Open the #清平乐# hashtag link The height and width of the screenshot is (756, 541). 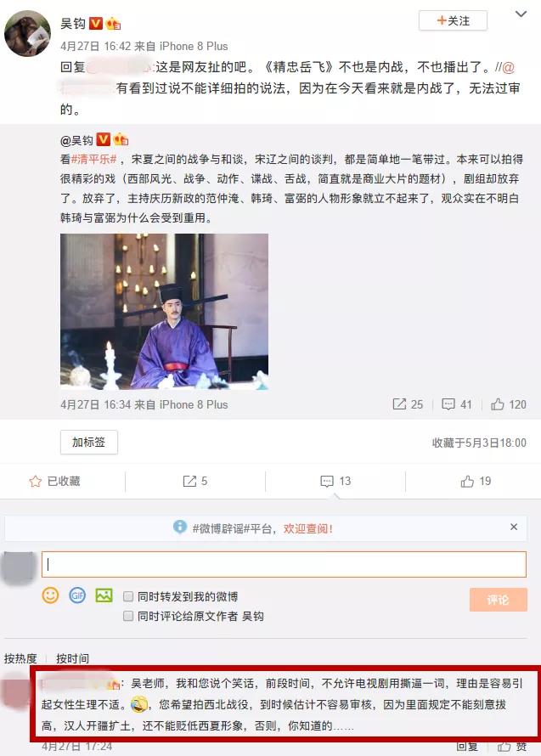[94, 159]
